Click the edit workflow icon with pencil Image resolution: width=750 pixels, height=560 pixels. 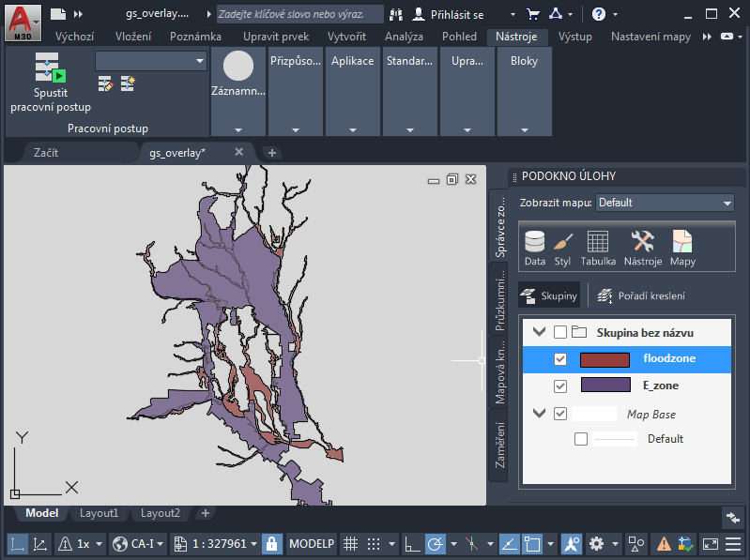pyautogui.click(x=105, y=83)
